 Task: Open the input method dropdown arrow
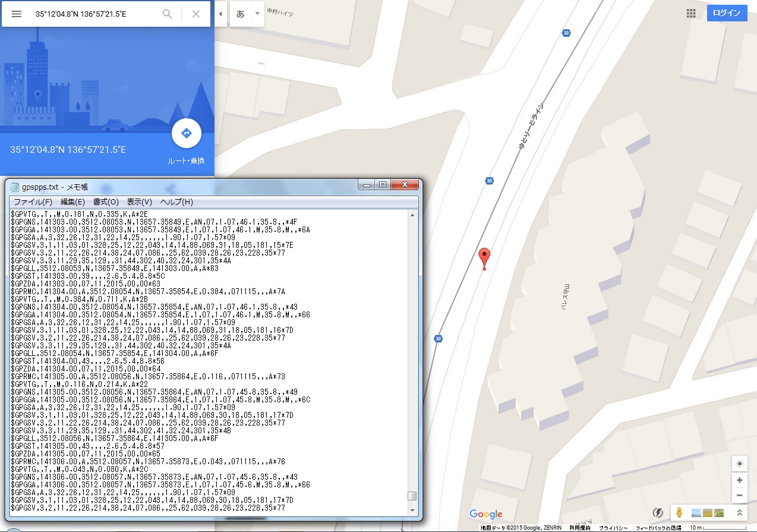coord(258,14)
